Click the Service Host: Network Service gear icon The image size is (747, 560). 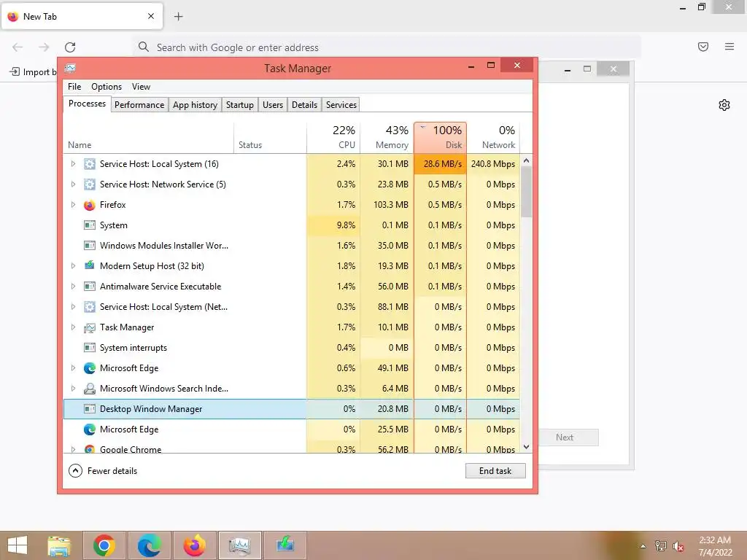click(89, 184)
